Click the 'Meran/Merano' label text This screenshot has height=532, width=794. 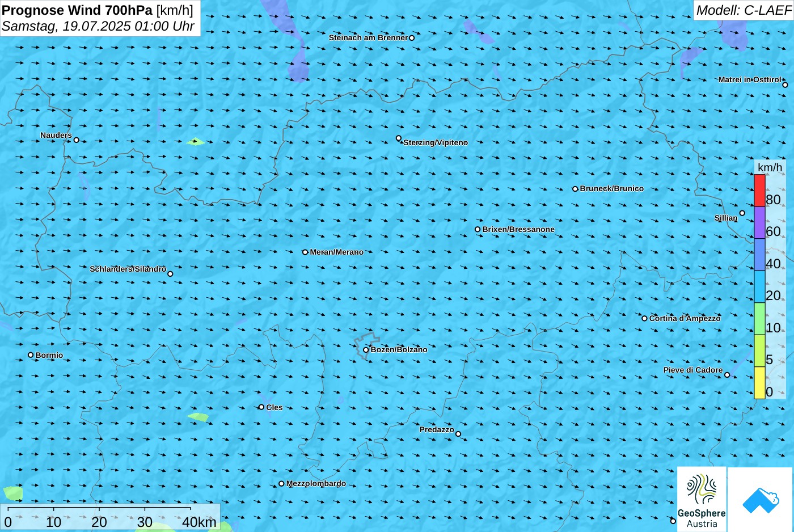click(x=337, y=252)
